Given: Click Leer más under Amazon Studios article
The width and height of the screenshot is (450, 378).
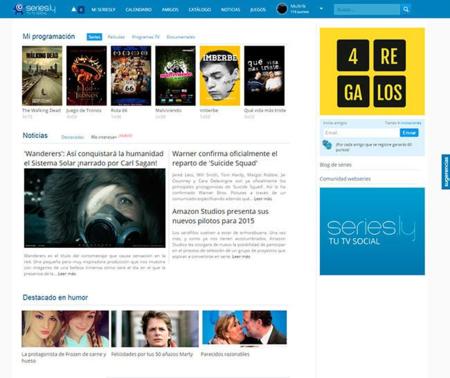Looking at the screenshot, I should point(241,257).
